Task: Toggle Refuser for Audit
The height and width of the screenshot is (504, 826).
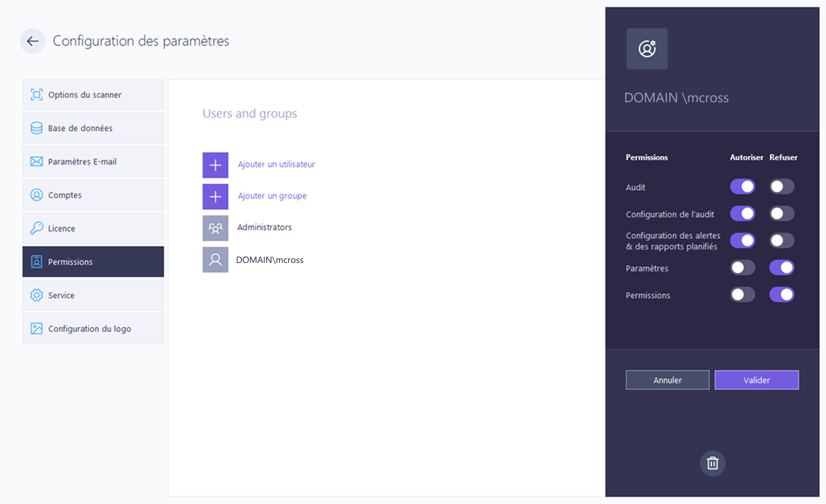Action: (x=782, y=186)
